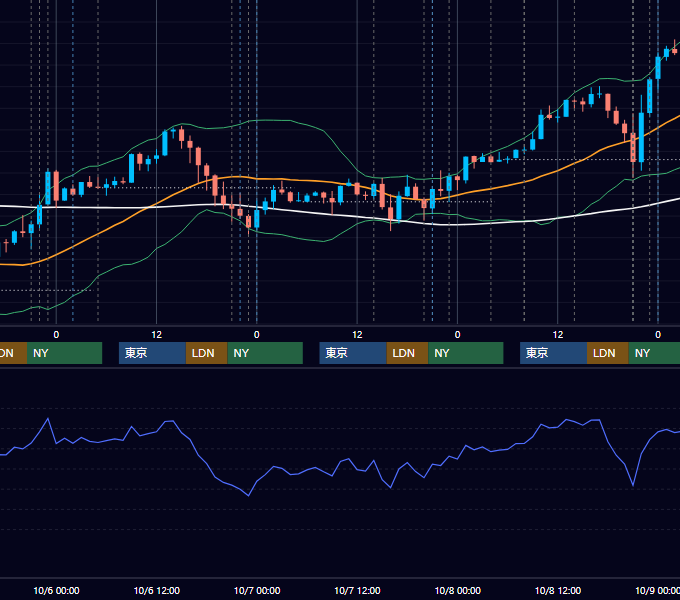Screen dimensions: 680x600
Task: Click the oscillator dip just before 10/9 00:00
Action: coord(633,486)
